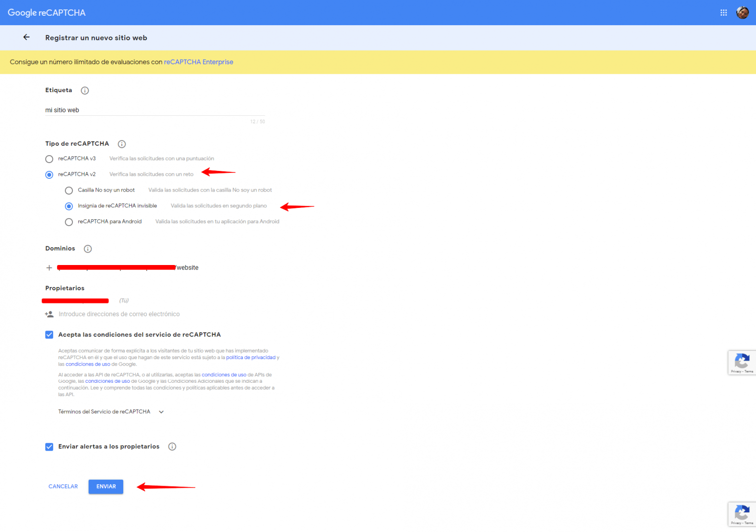Click the Google reCAPTCHA logo
Image resolution: width=756 pixels, height=532 pixels.
coord(47,13)
